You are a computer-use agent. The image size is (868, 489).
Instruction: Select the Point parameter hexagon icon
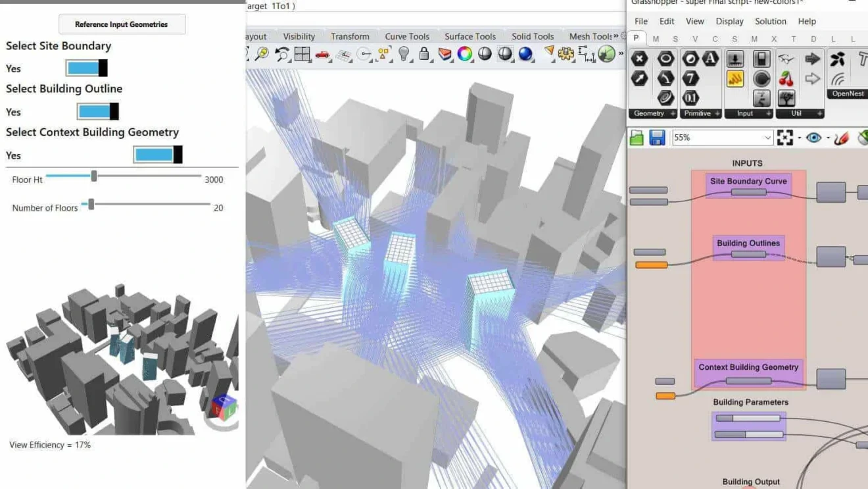click(639, 59)
